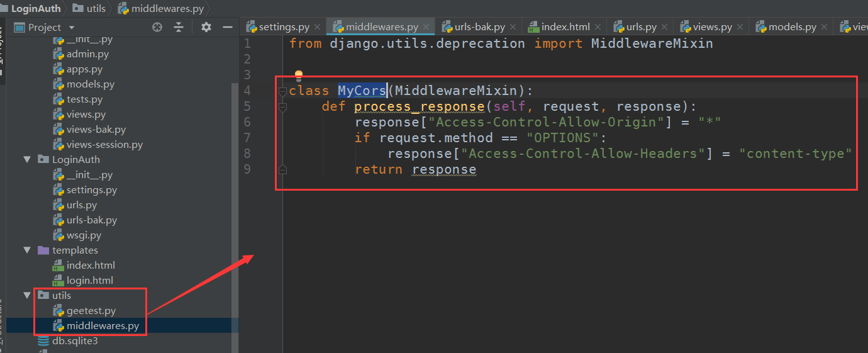Select wsgi.py in project tree
The image size is (868, 353).
point(84,235)
